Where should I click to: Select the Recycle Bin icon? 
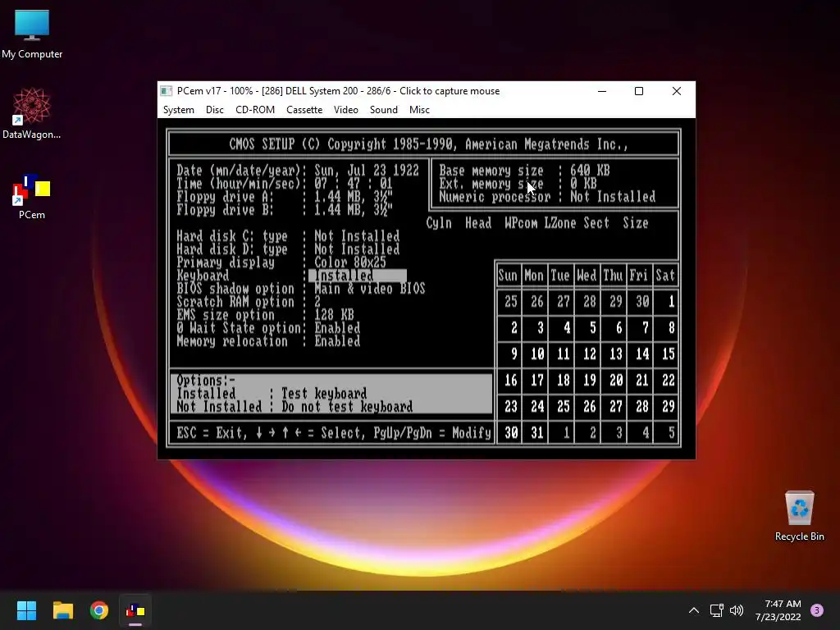click(x=799, y=516)
